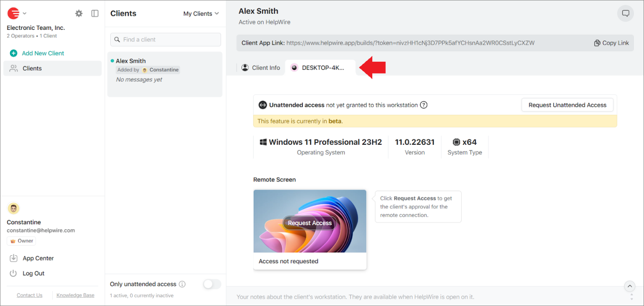Open the My Clients filter dropdown
The width and height of the screenshot is (644, 306).
click(x=201, y=13)
